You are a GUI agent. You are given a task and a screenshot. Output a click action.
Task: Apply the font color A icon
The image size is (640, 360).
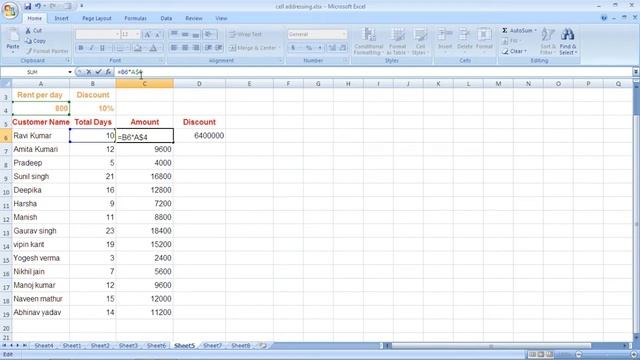tap(153, 48)
